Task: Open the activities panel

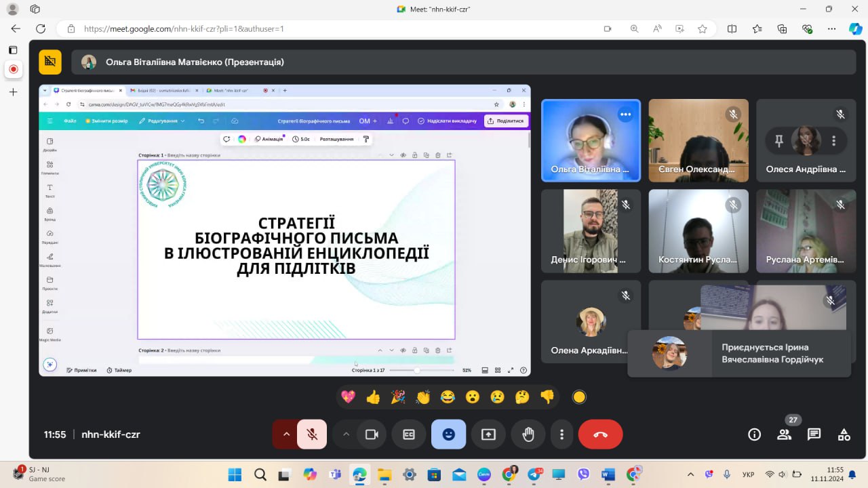Action: [x=844, y=434]
